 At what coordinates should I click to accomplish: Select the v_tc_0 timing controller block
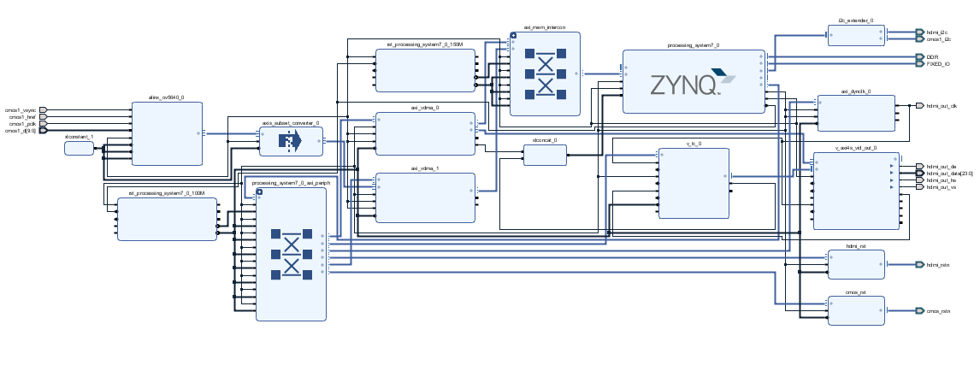point(694,183)
